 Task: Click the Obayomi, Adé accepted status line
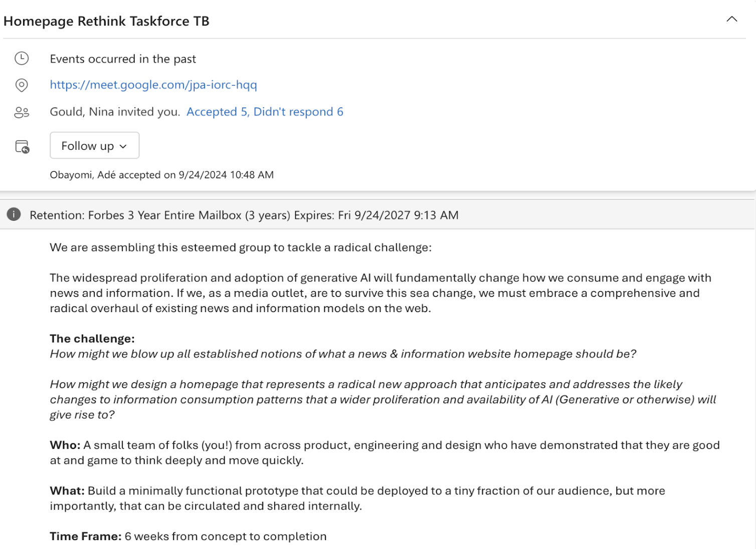click(161, 175)
